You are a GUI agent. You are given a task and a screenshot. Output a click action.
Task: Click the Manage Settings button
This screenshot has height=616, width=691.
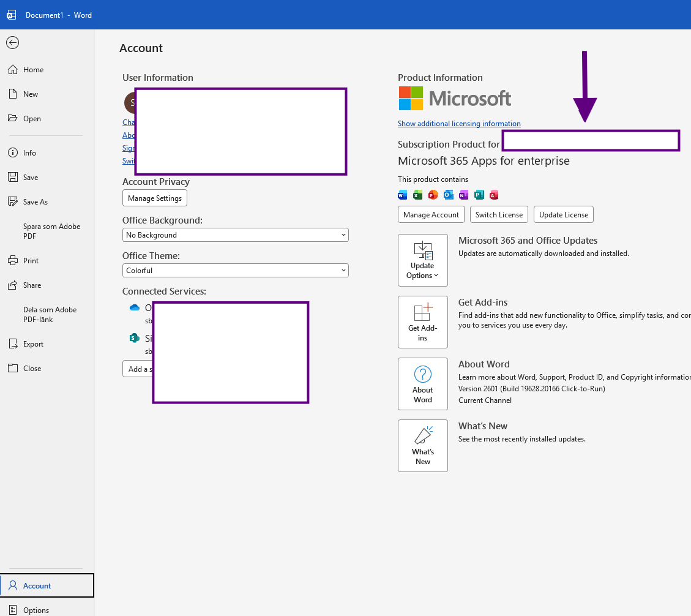pyautogui.click(x=155, y=198)
